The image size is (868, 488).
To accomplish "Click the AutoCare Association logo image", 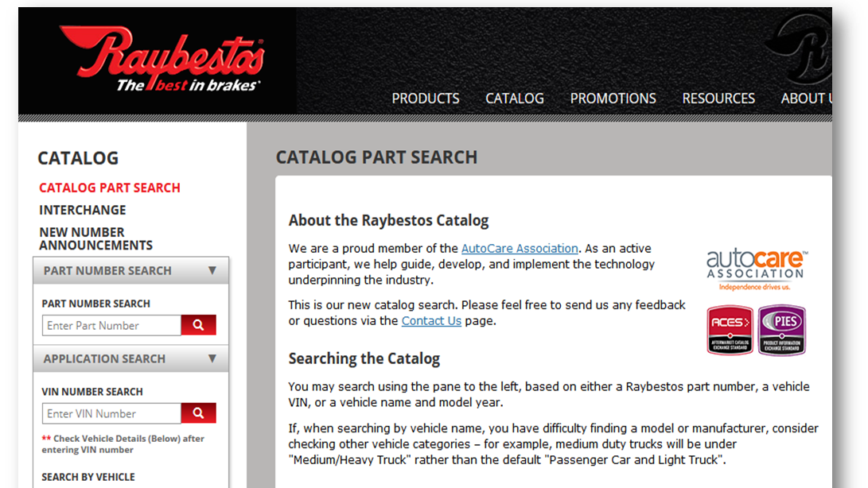I will tap(756, 266).
